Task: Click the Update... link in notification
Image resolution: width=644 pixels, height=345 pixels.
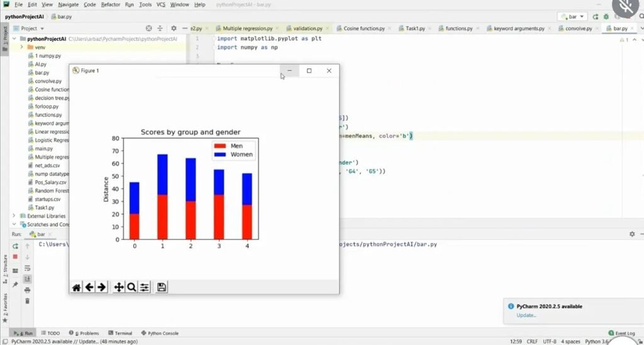Action: [x=526, y=315]
